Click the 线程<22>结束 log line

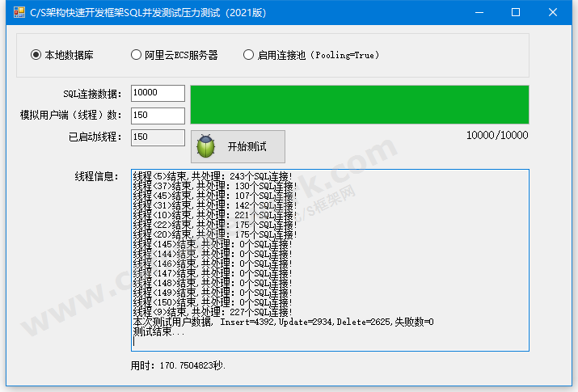coord(215,225)
